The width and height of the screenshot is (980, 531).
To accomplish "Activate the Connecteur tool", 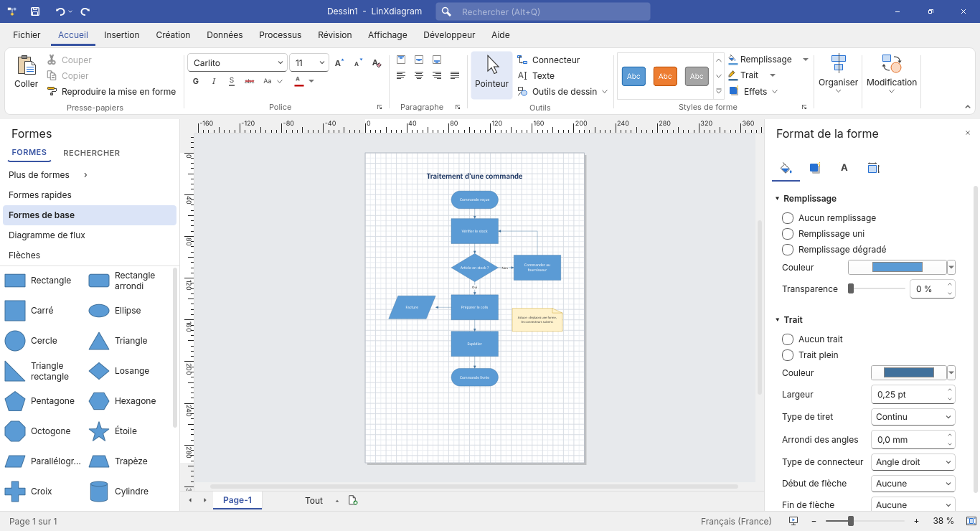I will pos(548,60).
